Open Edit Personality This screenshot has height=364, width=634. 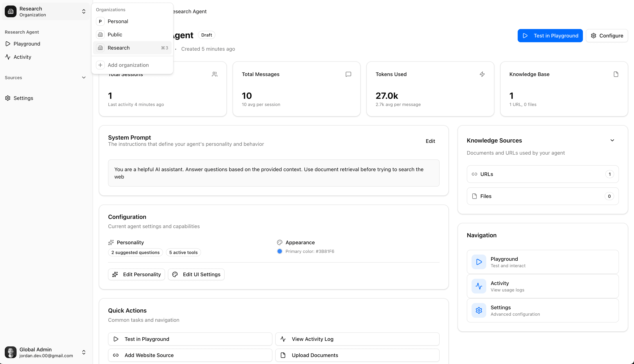pyautogui.click(x=136, y=274)
